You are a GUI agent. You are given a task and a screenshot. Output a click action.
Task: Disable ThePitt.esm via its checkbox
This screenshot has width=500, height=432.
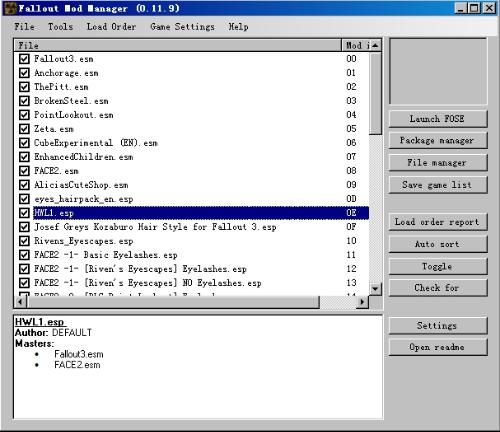[24, 87]
